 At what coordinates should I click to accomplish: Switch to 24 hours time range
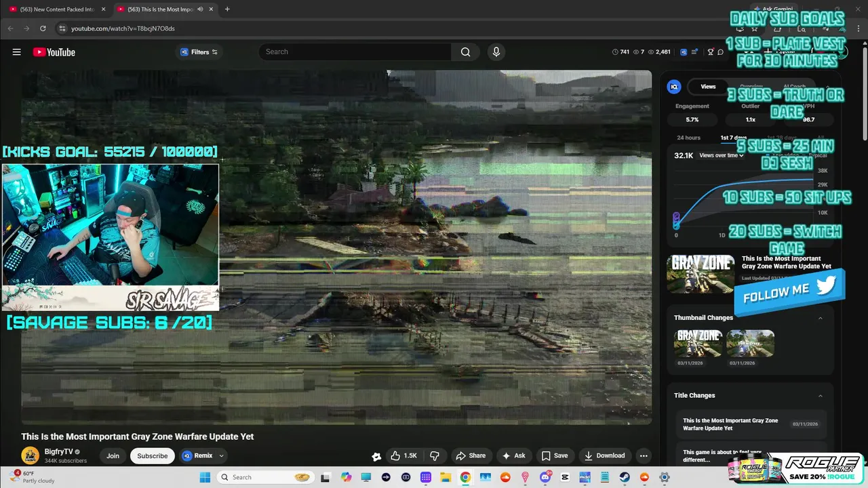(x=688, y=138)
